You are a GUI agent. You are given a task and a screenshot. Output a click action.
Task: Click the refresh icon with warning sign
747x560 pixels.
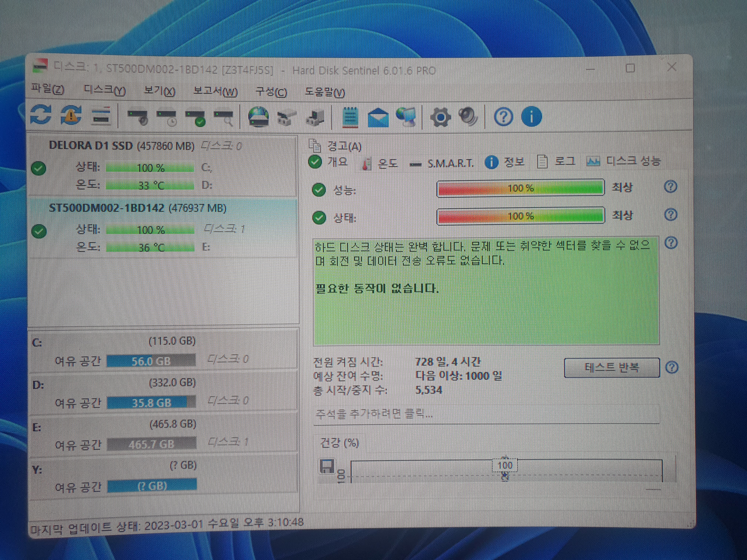click(x=71, y=115)
